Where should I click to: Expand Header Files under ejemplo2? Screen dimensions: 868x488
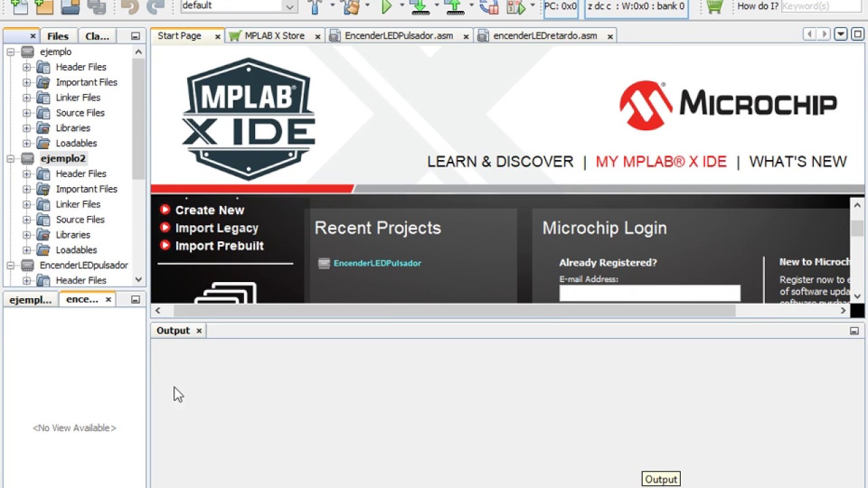[x=27, y=174]
